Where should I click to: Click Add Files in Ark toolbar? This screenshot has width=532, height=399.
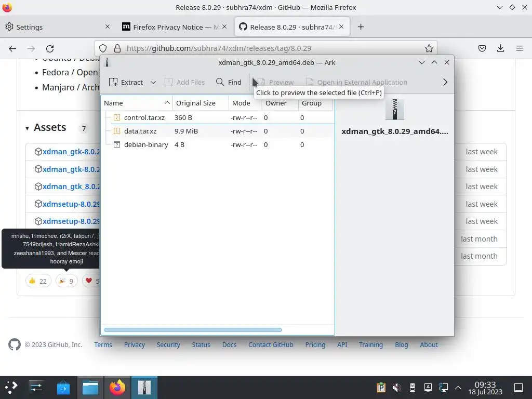click(x=184, y=82)
